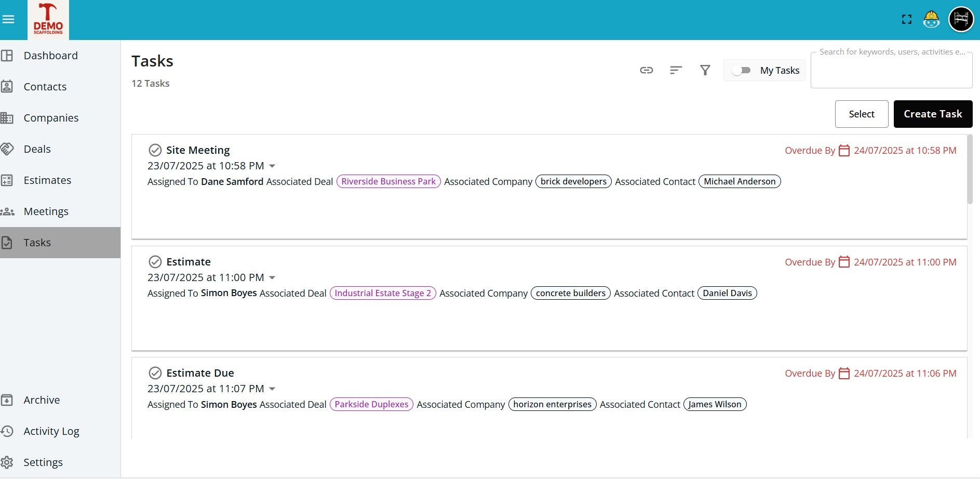Open Industrial Estate Stage 2 deal tag

pyautogui.click(x=383, y=293)
